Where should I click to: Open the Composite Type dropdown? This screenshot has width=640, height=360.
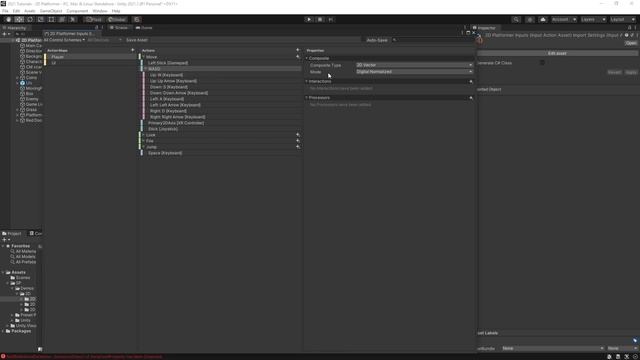(414, 65)
